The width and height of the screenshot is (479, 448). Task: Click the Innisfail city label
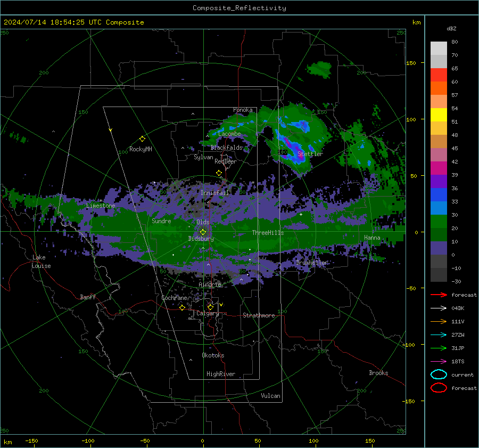(214, 193)
